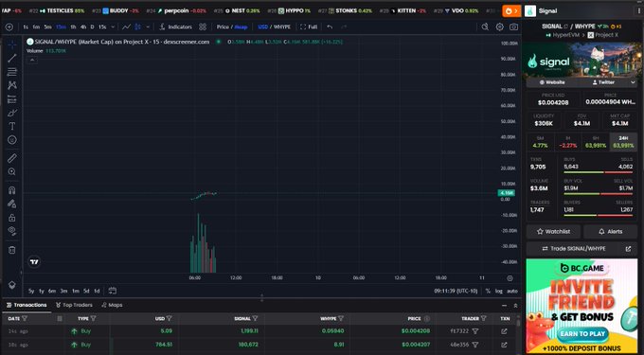The height and width of the screenshot is (355, 644).
Task: Open the forecasting and measurement tools
Action: pyautogui.click(x=12, y=98)
